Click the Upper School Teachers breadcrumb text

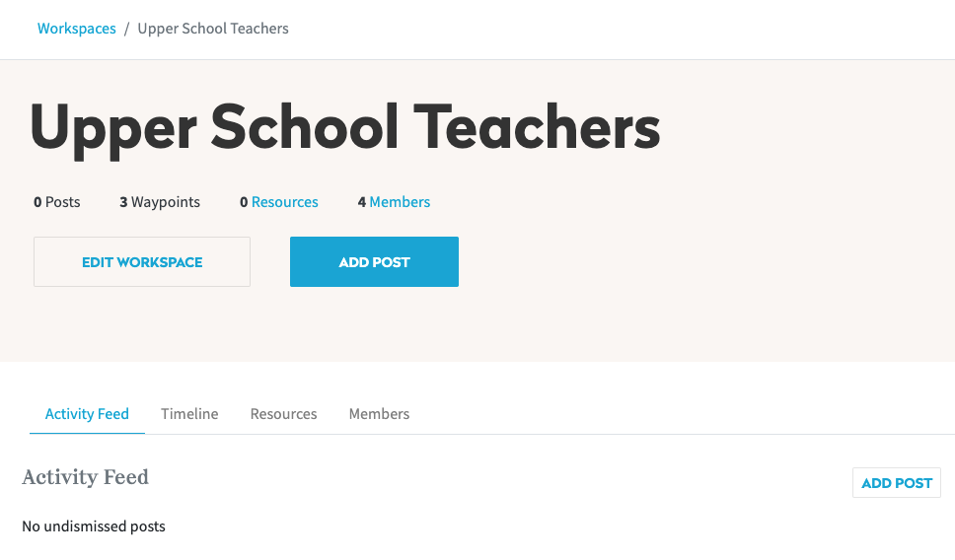(212, 29)
